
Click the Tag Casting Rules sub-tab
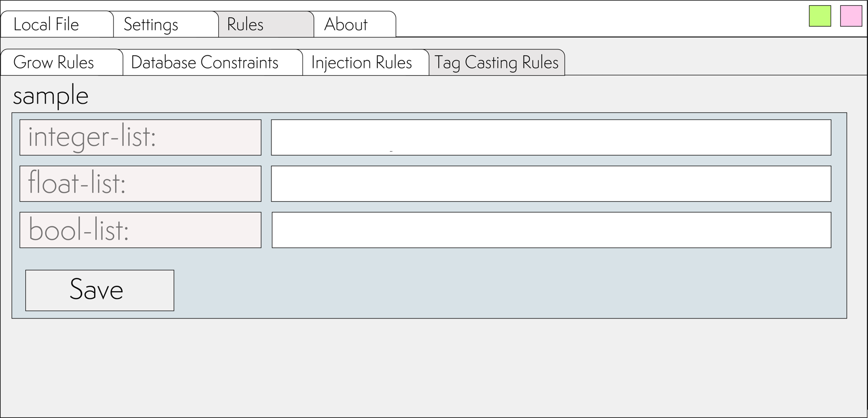coord(497,62)
